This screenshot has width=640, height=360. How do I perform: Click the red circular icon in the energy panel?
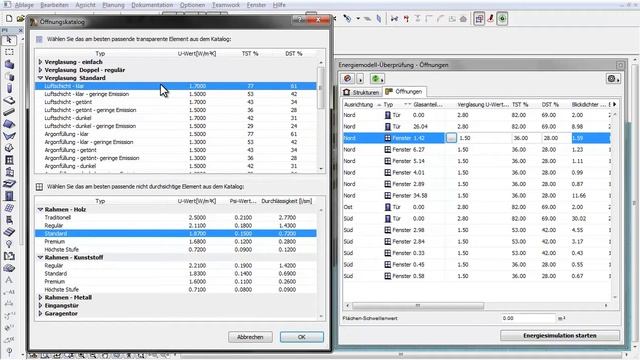click(348, 78)
